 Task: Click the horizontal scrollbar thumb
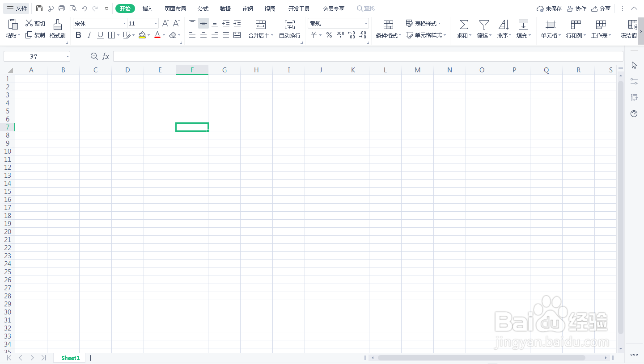(x=481, y=358)
